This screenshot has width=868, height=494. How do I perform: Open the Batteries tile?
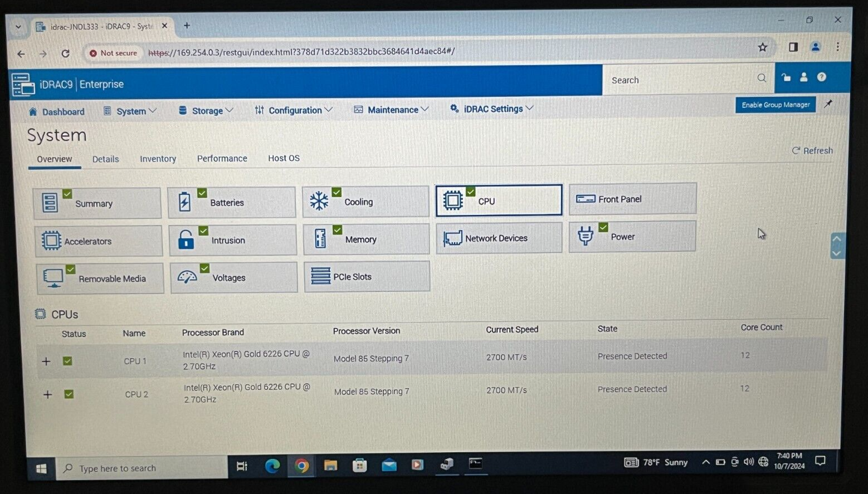point(232,202)
